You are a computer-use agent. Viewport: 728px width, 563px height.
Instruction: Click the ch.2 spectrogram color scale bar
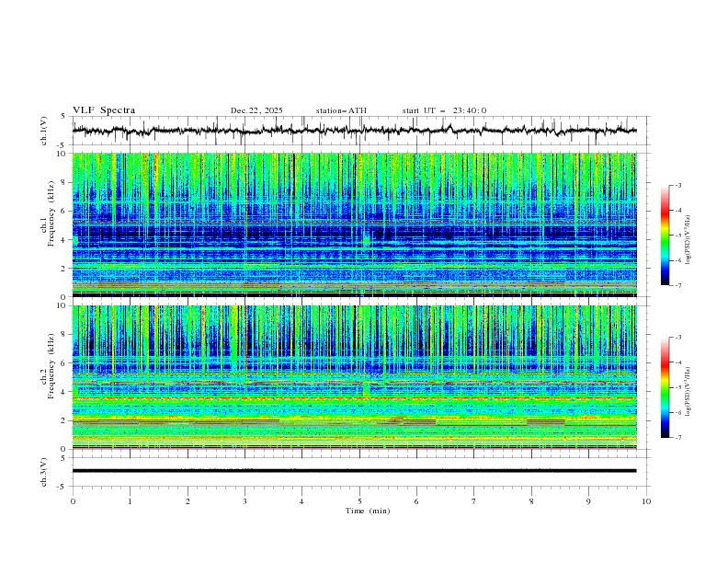(x=665, y=387)
